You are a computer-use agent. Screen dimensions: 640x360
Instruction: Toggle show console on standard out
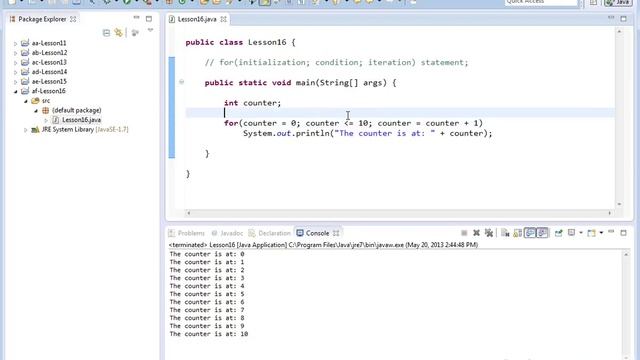[530, 233]
